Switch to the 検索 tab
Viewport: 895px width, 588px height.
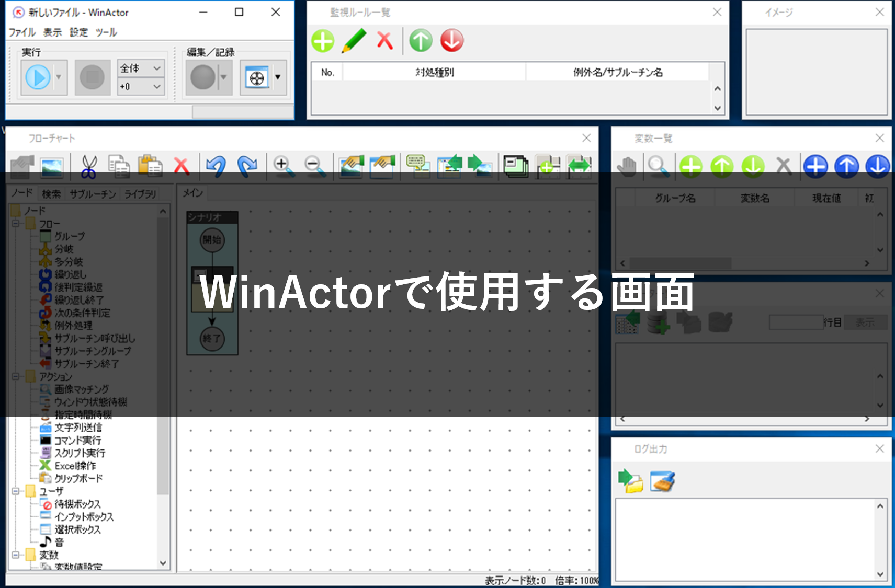[x=51, y=194]
